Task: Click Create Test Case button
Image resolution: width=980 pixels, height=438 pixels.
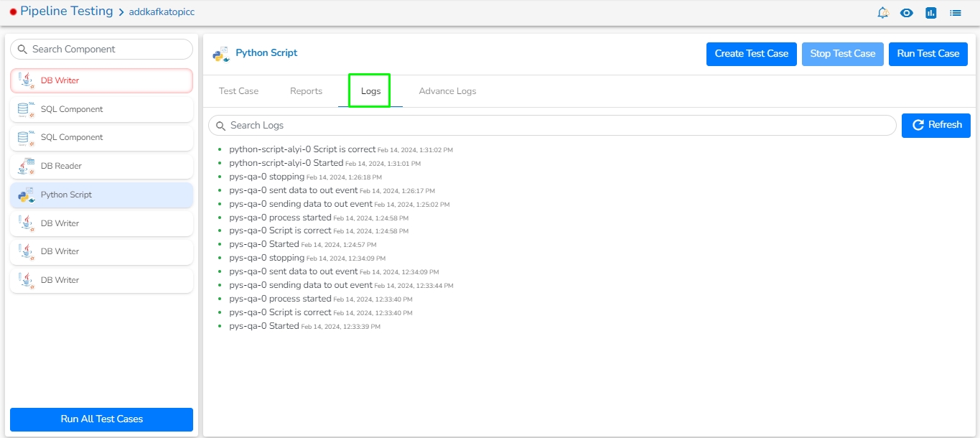Action: tap(752, 54)
